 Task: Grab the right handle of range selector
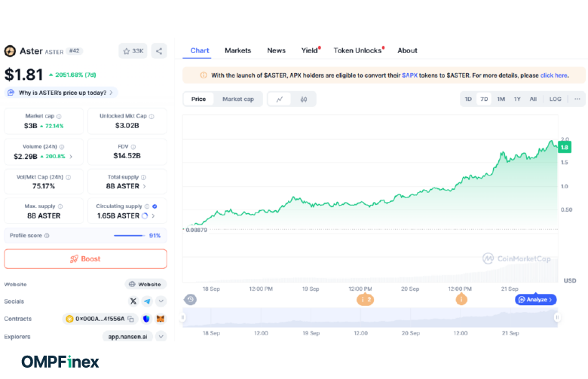(x=557, y=317)
